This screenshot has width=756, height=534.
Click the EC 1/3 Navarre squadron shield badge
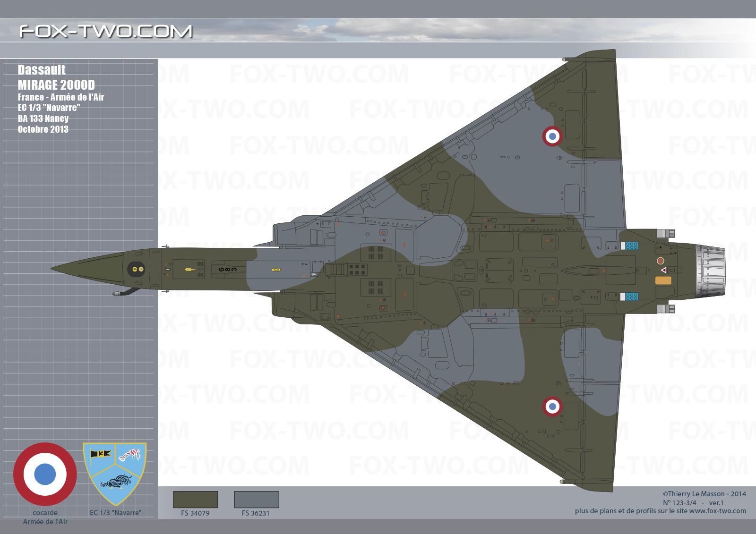115,474
